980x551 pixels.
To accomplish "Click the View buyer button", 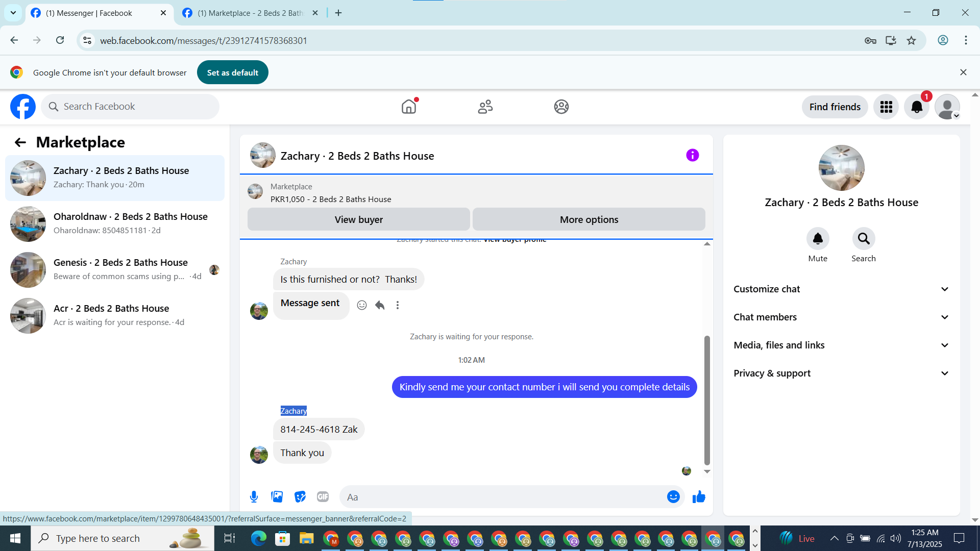I will [358, 219].
